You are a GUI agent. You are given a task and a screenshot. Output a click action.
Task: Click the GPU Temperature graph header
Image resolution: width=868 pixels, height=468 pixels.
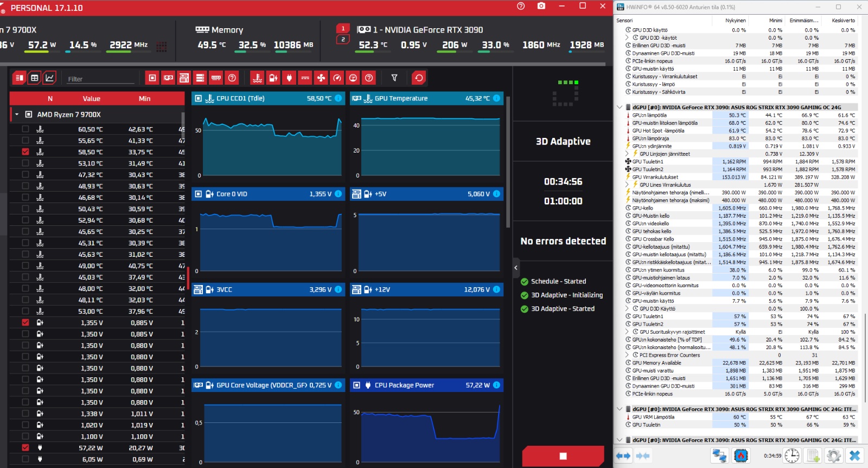click(x=426, y=98)
